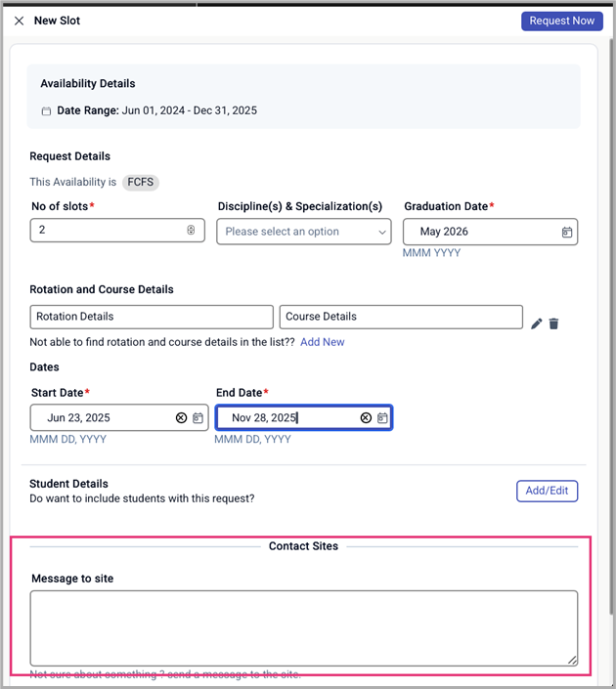Click the No of slots stepper icon
The width and height of the screenshot is (616, 689).
191,231
